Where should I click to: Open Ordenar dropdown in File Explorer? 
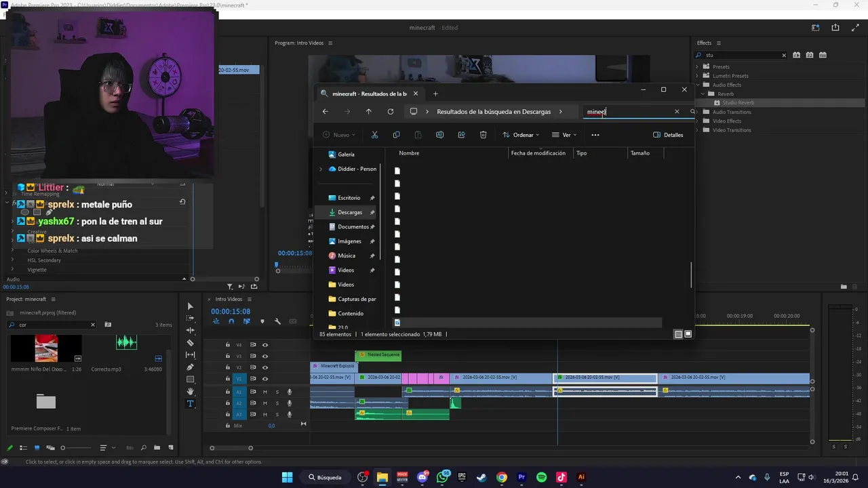pos(521,135)
